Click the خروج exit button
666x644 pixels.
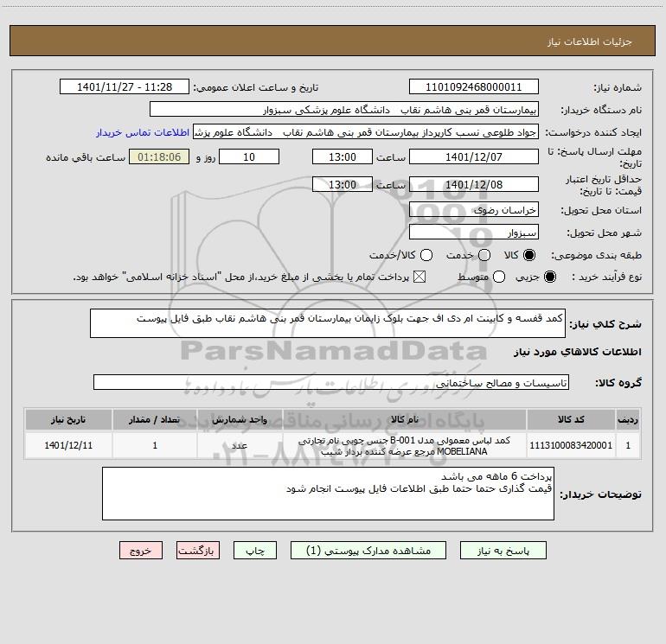pos(141,551)
